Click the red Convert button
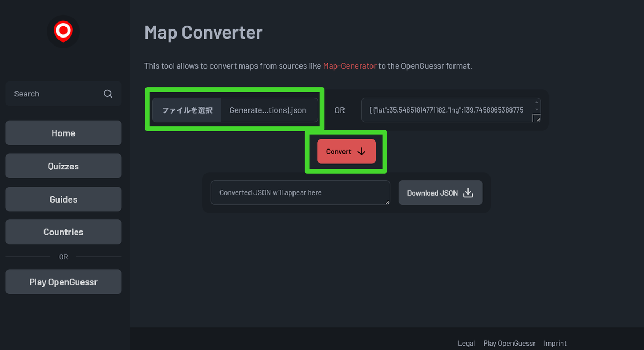 click(x=346, y=152)
